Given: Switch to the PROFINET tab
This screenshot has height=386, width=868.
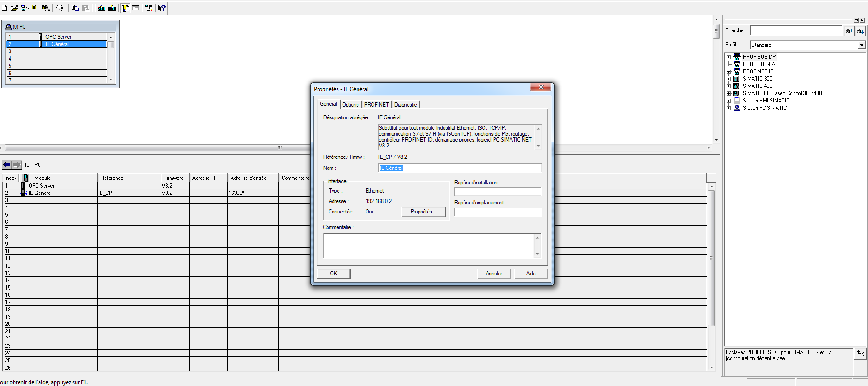Looking at the screenshot, I should [376, 105].
